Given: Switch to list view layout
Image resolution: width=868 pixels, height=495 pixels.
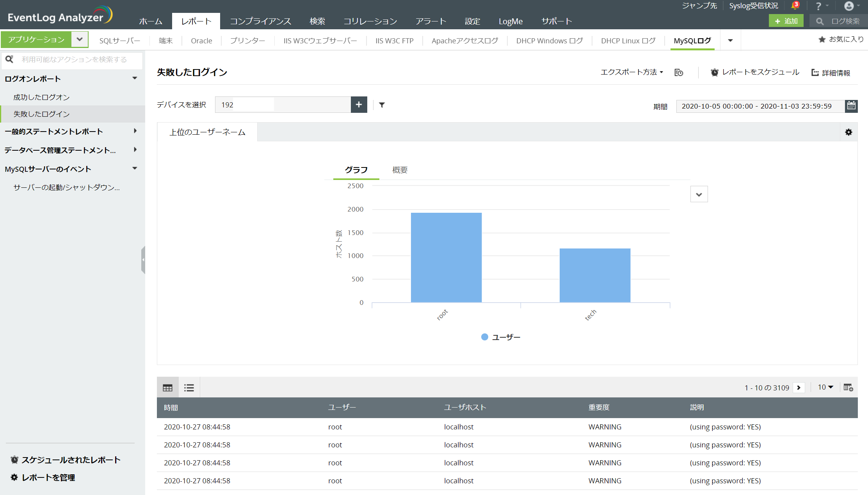Looking at the screenshot, I should (189, 388).
